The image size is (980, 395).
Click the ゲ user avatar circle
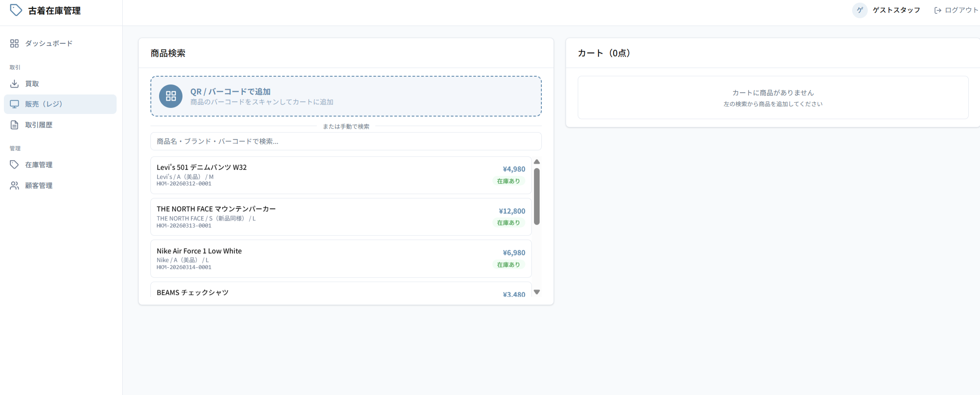click(860, 10)
